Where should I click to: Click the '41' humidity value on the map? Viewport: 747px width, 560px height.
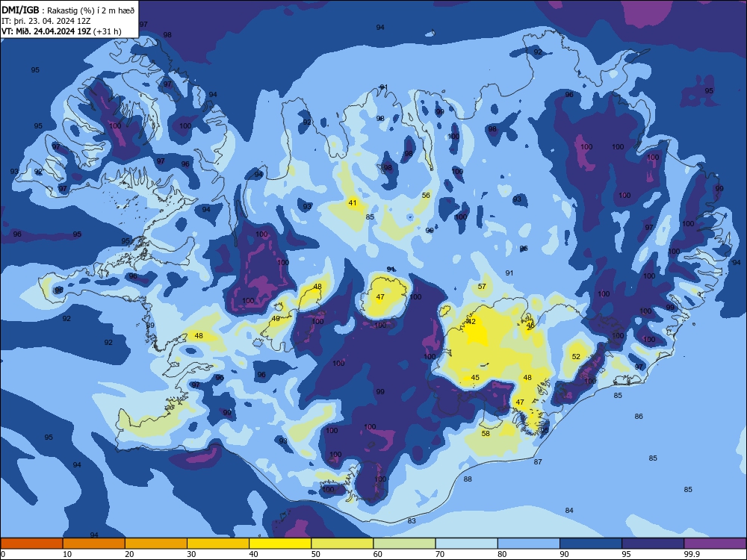pos(353,203)
